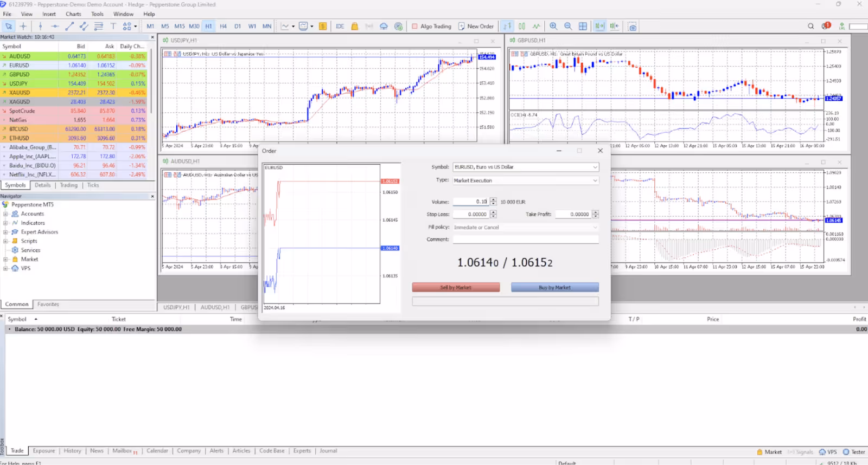This screenshot has height=465, width=868.
Task: Open the IDE MetaEditor
Action: 340,26
